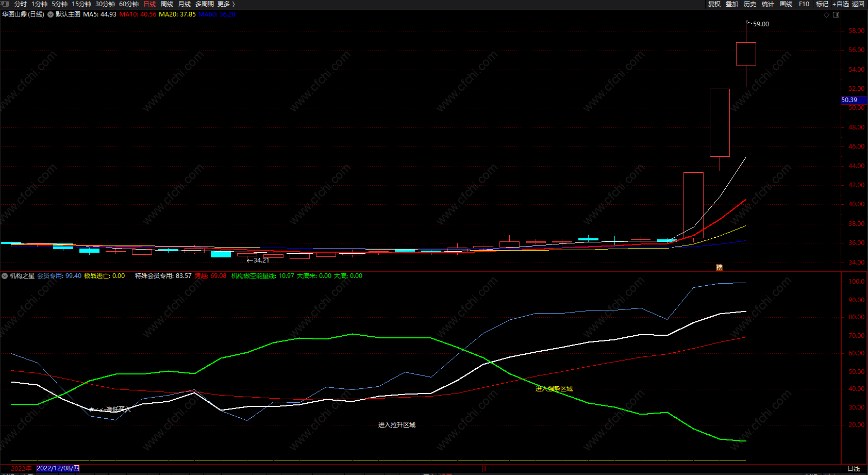This screenshot has height=475, width=868.
Task: Click the topmost red candlestick near 56.00
Action: click(746, 54)
